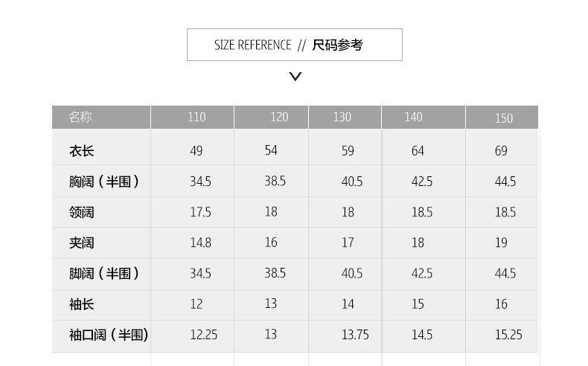Click the 夹阔 row label
This screenshot has width=588, height=366.
point(82,243)
